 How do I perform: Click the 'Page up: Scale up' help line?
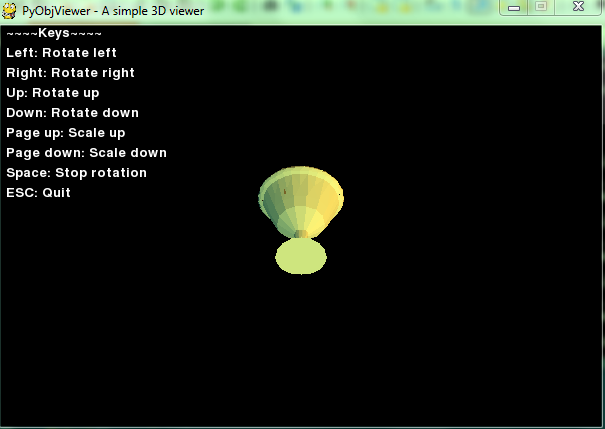click(66, 133)
